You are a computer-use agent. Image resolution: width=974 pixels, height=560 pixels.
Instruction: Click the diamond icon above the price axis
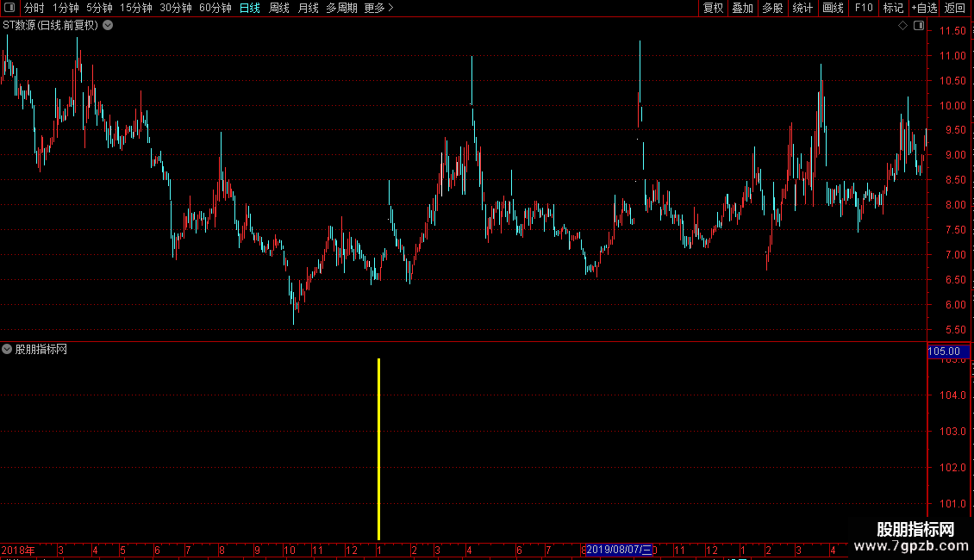(902, 26)
